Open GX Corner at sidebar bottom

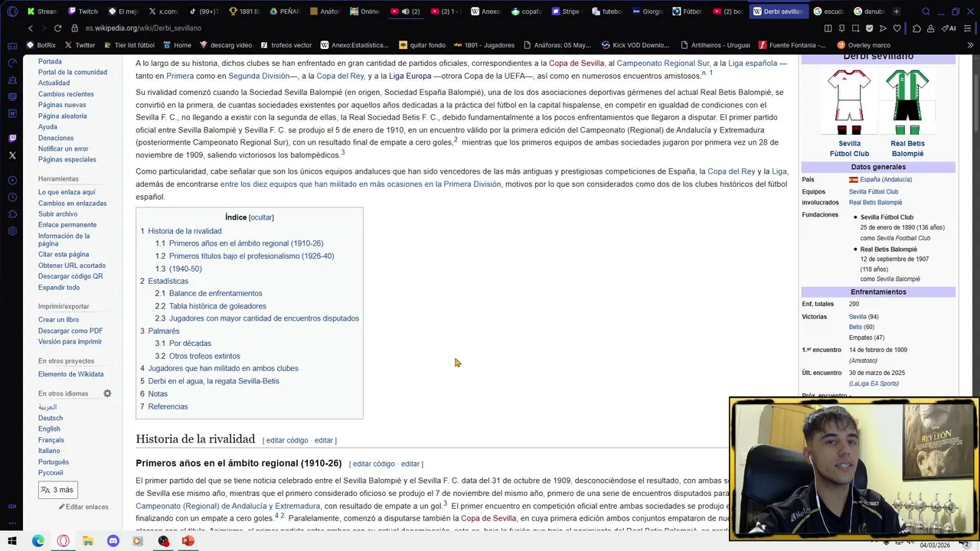pos(12,506)
